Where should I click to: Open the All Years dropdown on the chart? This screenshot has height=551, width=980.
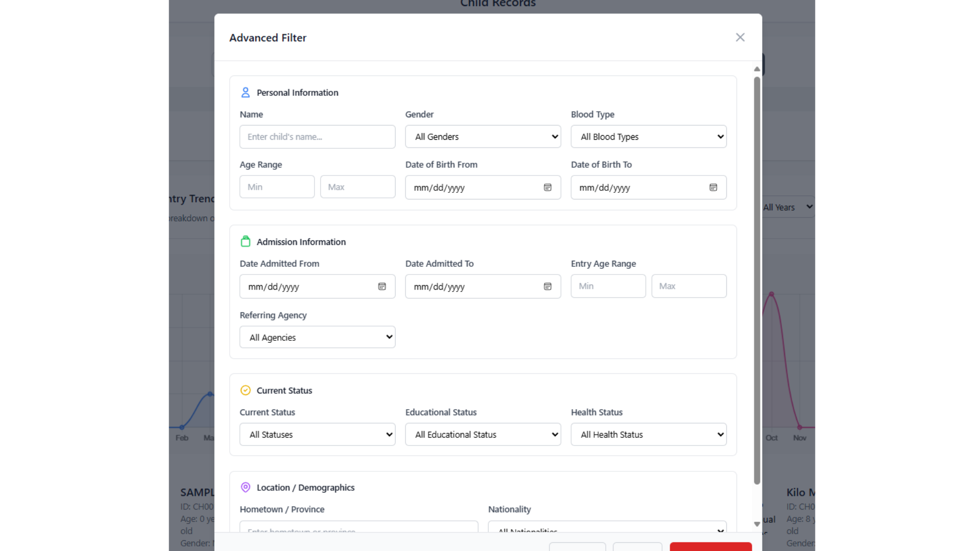tap(787, 207)
